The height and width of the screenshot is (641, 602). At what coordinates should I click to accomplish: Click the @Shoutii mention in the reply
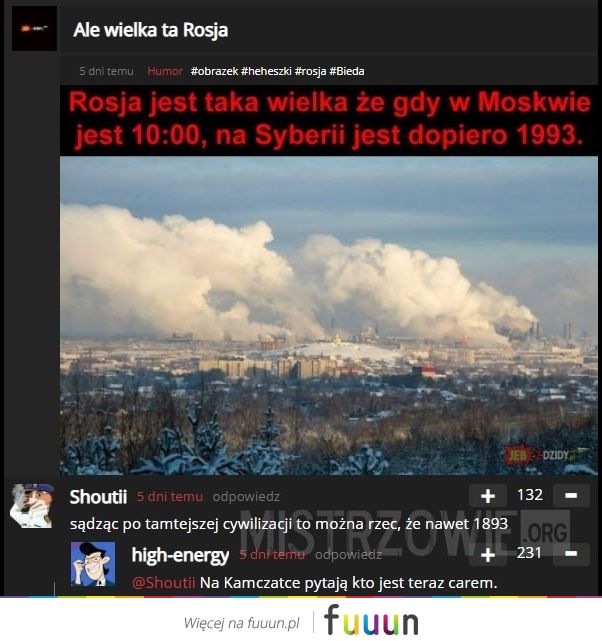coord(163,583)
